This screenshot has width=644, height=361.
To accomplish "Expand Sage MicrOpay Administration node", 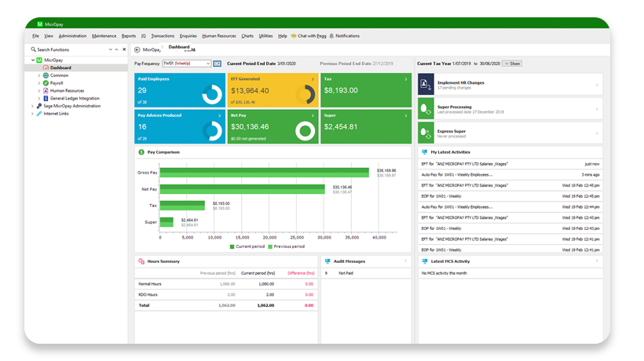I will (x=32, y=106).
